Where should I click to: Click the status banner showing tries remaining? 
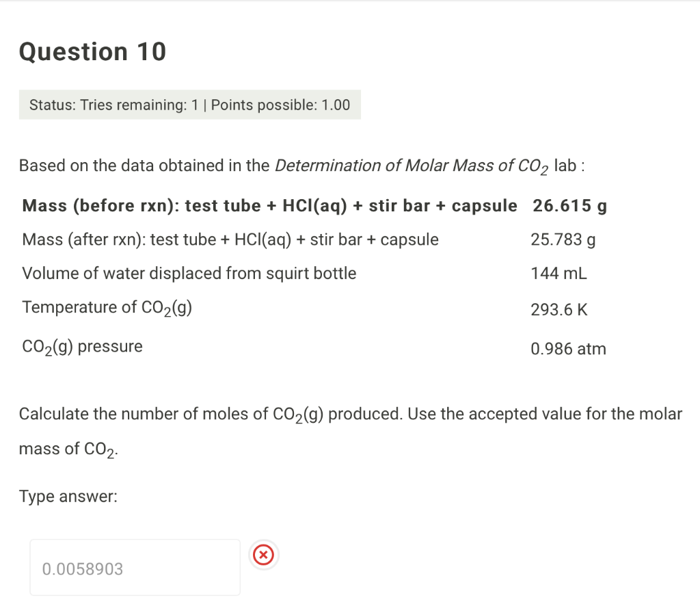coord(189,105)
